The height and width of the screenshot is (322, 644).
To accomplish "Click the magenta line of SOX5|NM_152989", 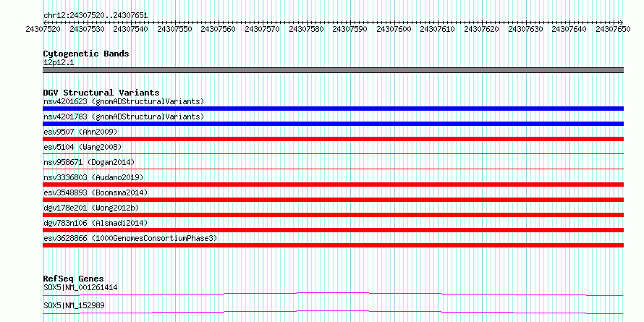I will (333, 312).
